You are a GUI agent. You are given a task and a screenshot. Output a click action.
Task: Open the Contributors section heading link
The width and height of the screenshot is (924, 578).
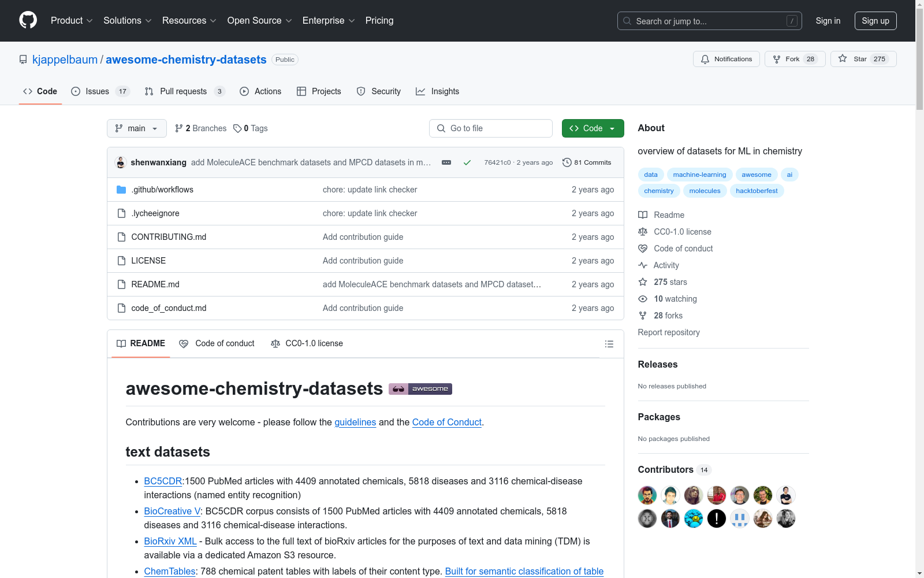(x=675, y=470)
